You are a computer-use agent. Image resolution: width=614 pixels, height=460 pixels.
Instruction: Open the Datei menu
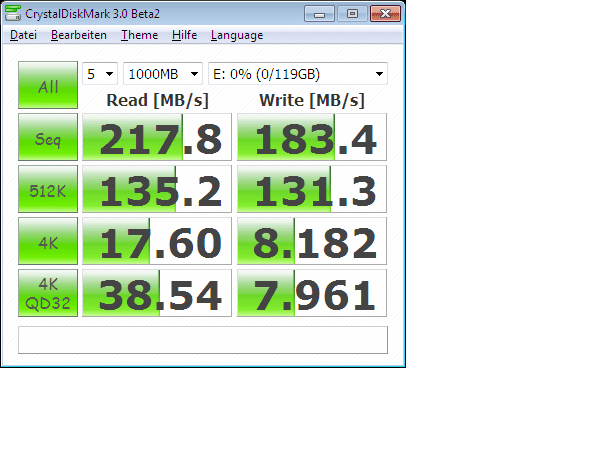pos(23,35)
